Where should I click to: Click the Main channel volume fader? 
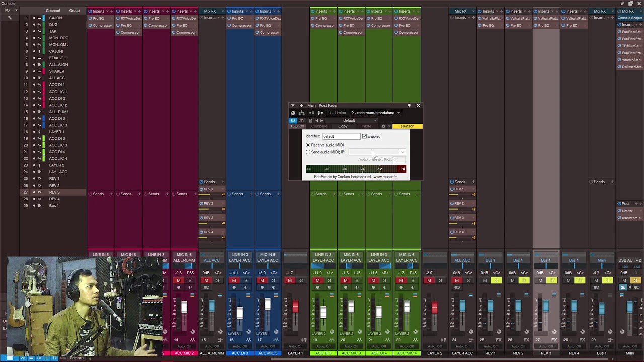tap(630, 307)
